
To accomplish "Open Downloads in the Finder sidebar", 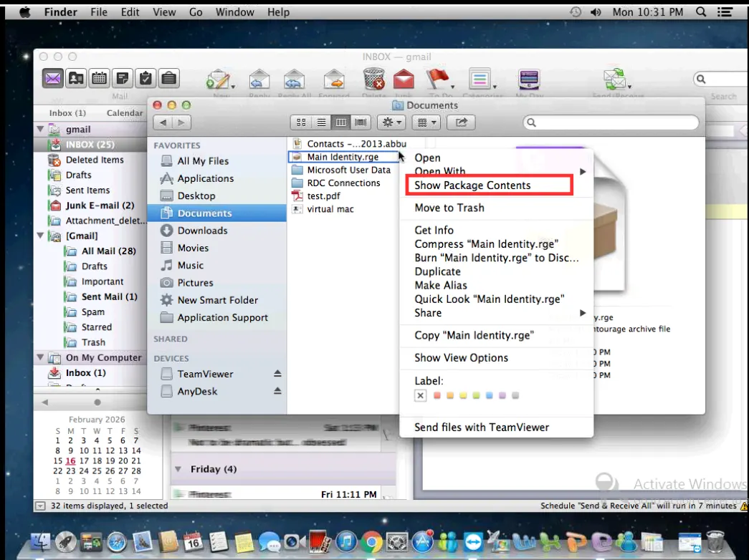I will click(202, 231).
